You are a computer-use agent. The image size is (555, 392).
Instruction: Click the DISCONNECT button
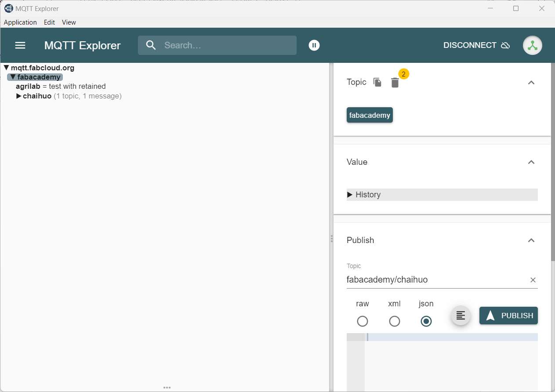pos(477,45)
